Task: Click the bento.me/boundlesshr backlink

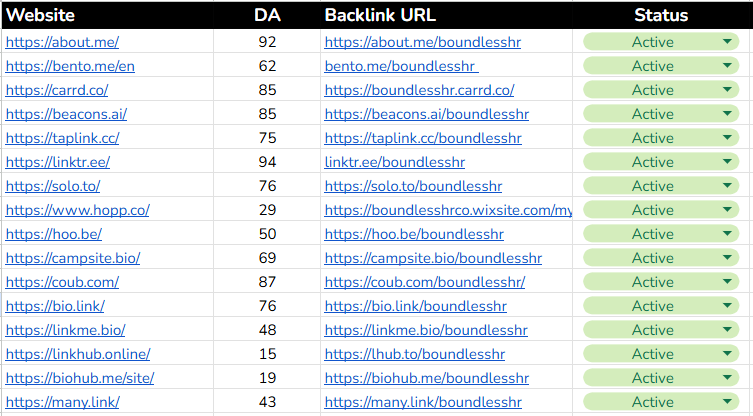Action: tap(400, 66)
